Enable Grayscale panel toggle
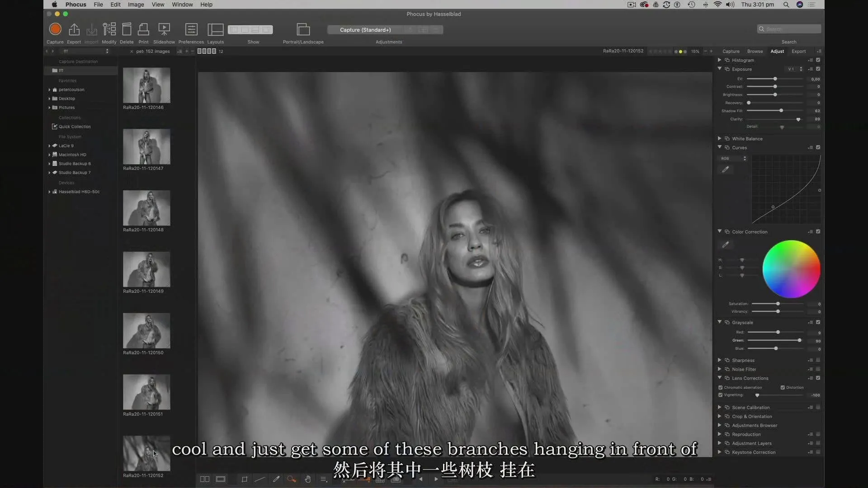This screenshot has height=488, width=868. pyautogui.click(x=819, y=322)
